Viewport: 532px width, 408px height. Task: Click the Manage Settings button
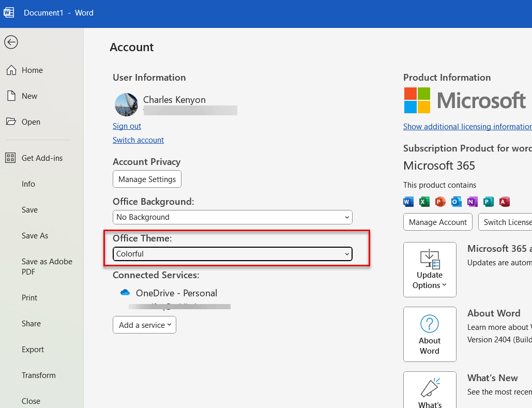click(x=147, y=179)
